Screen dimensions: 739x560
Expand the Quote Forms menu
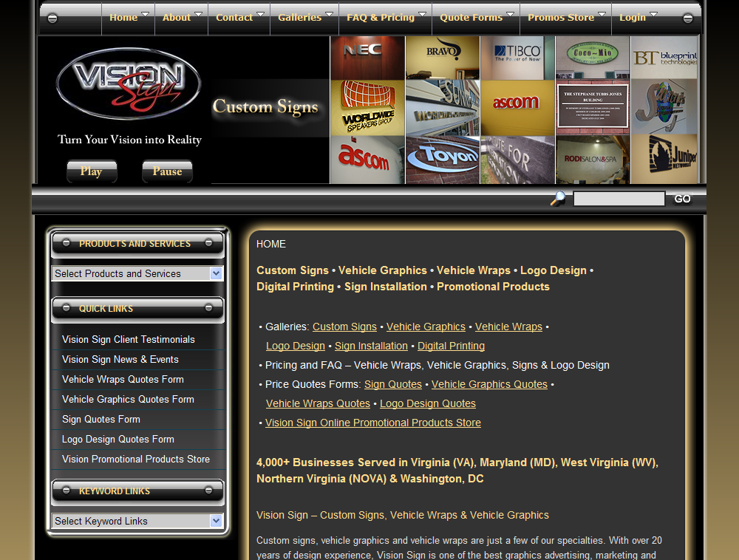(x=477, y=17)
